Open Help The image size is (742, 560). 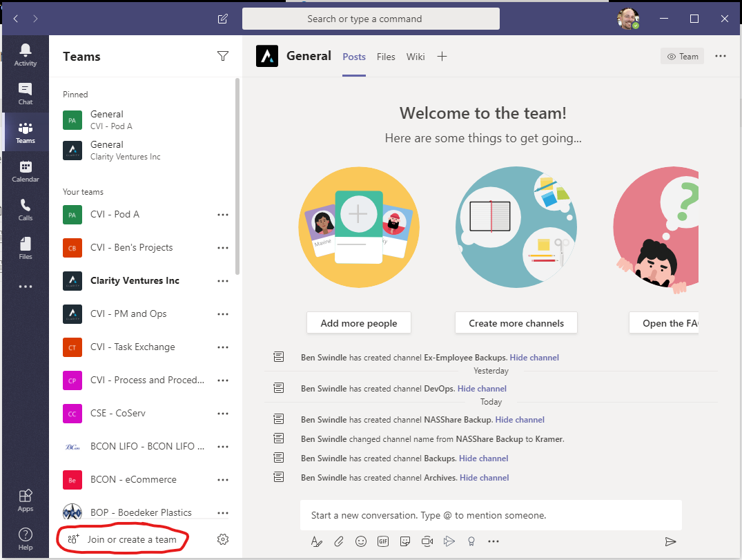[x=25, y=539]
